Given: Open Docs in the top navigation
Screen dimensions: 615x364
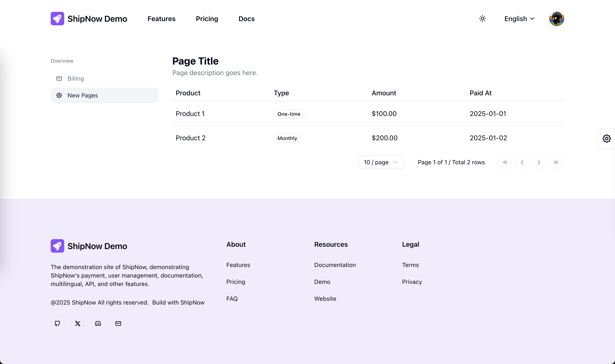Looking at the screenshot, I should pos(246,19).
